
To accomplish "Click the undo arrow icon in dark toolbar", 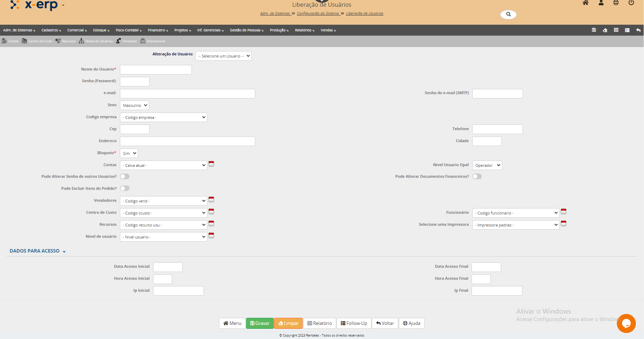I will tap(638, 30).
